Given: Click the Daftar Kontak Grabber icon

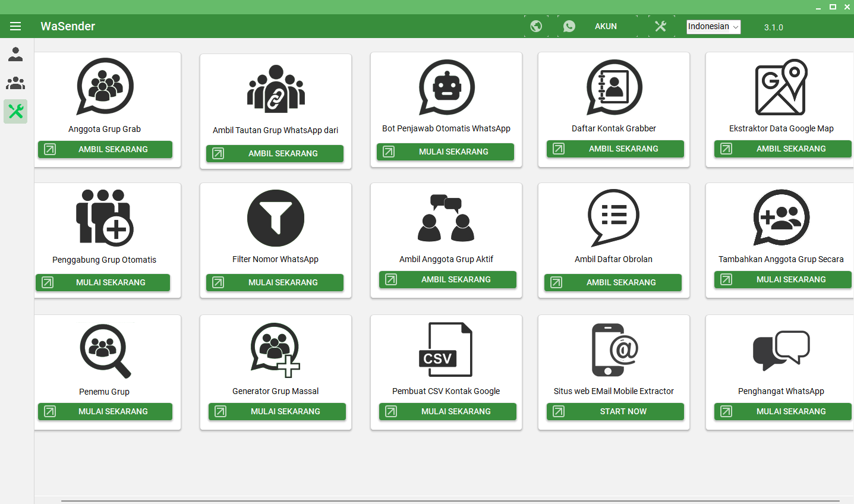Looking at the screenshot, I should pos(614,87).
